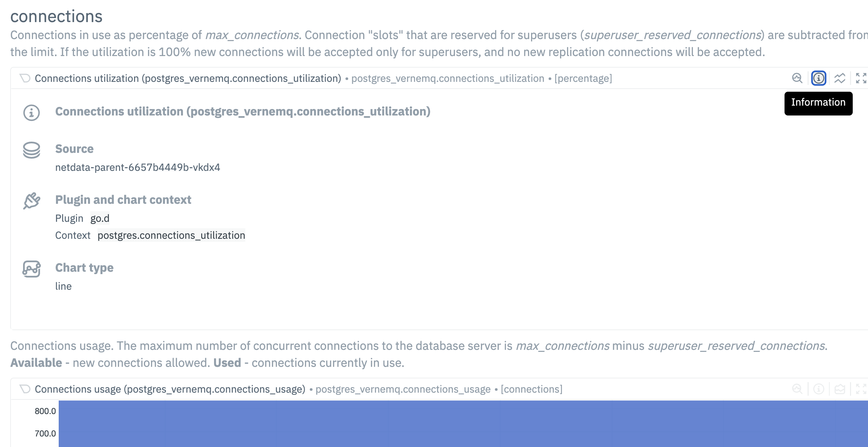The image size is (868, 447).
Task: Select the plug icon for Plugin and chart context
Action: pyautogui.click(x=31, y=200)
